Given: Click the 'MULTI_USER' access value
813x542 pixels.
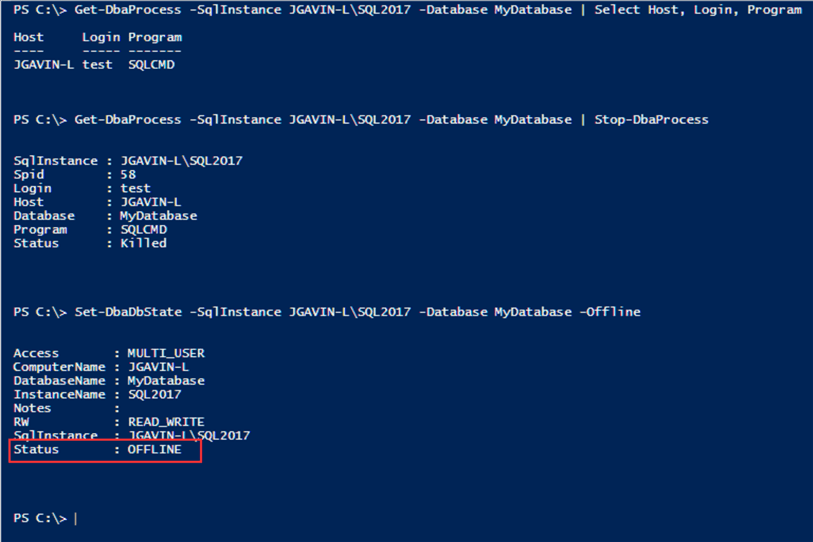Looking at the screenshot, I should 166,353.
